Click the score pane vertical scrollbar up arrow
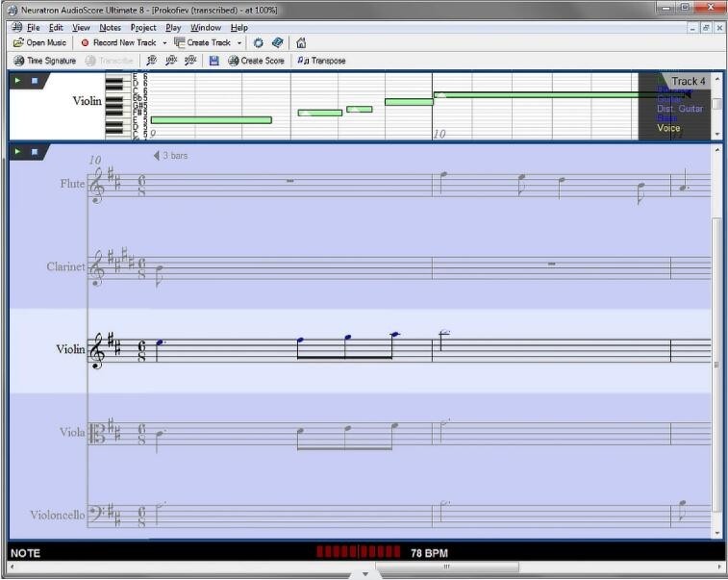The height and width of the screenshot is (580, 728). click(x=717, y=150)
